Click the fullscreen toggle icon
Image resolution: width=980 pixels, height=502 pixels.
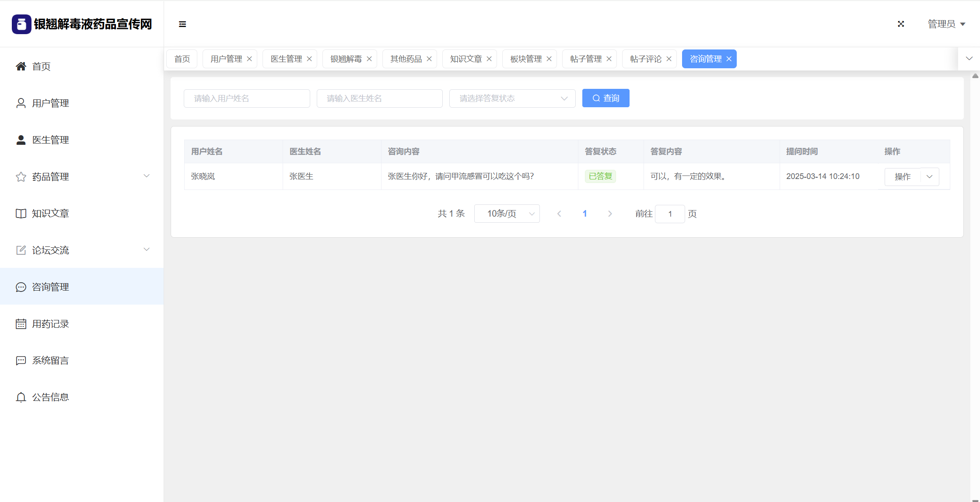tap(901, 24)
